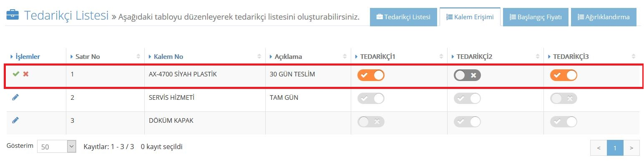Screen dimensions: 644x162
Task: Expand the TEDARİKÇİ3 column header sort
Action: click(634, 56)
